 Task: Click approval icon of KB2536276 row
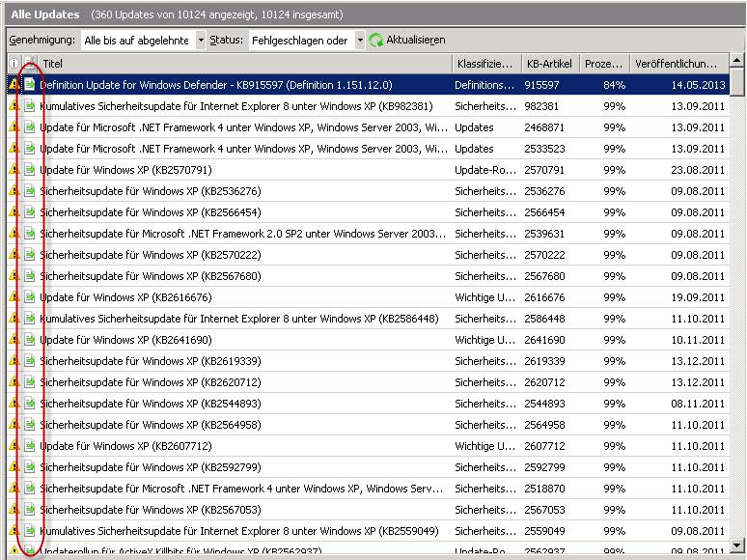30,191
